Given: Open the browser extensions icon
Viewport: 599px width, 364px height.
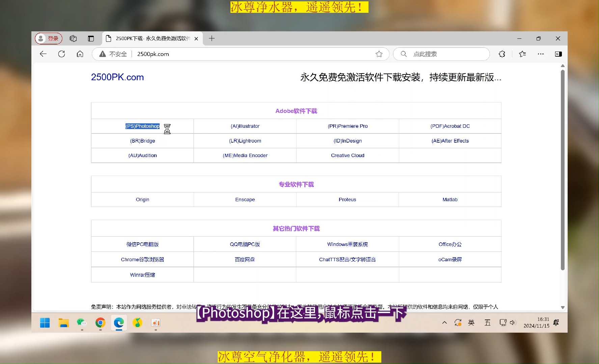Looking at the screenshot, I should pyautogui.click(x=502, y=54).
